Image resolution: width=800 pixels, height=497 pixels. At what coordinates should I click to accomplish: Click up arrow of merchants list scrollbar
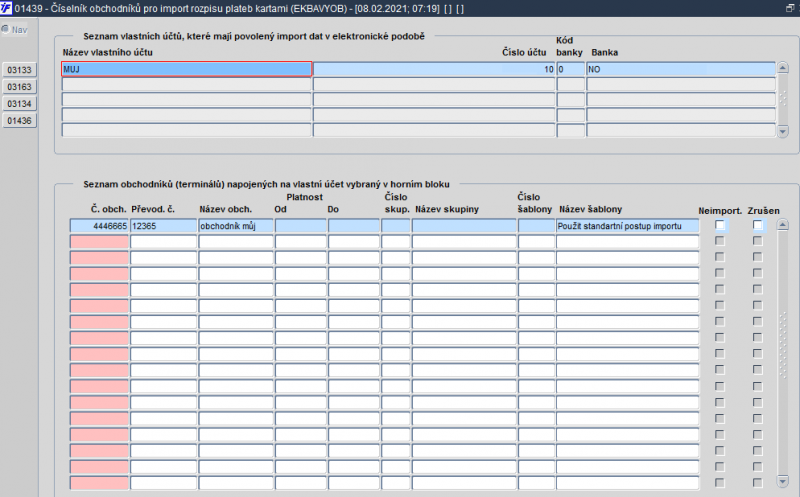click(782, 225)
